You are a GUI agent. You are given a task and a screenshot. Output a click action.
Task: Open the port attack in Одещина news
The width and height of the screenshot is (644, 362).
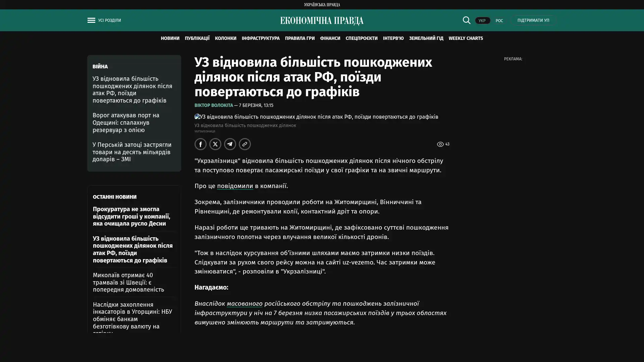[x=126, y=123]
